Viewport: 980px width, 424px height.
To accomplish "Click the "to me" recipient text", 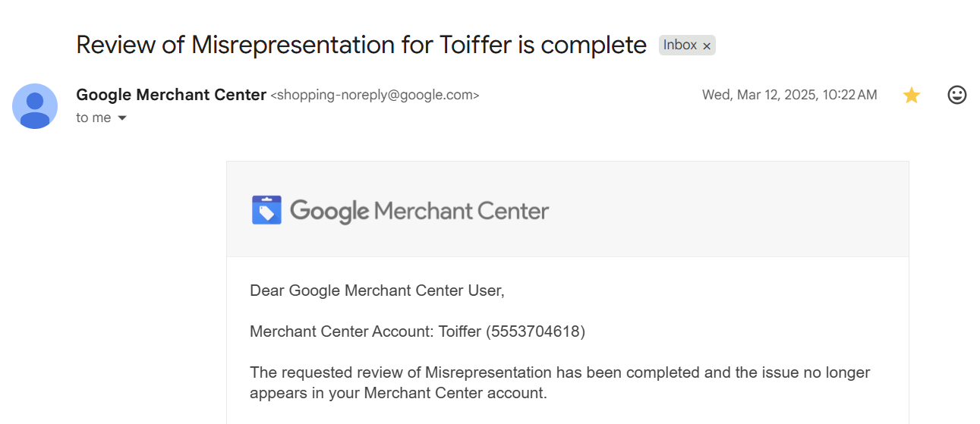I will click(93, 118).
